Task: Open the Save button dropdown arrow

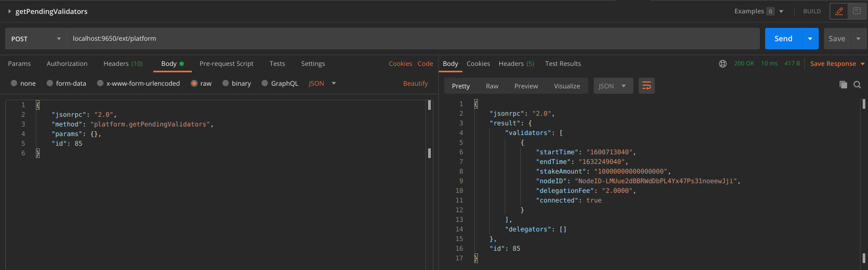Action: tap(858, 39)
